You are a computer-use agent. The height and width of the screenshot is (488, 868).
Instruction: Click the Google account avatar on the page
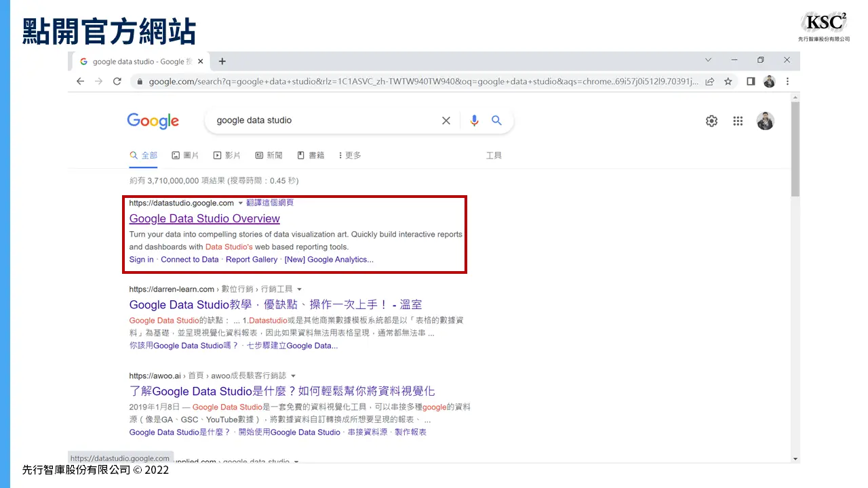[x=766, y=121]
